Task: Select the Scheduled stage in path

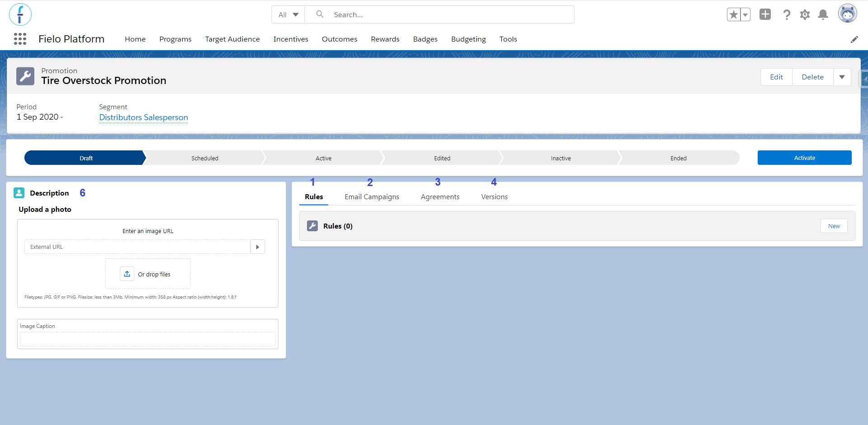Action: tap(204, 158)
